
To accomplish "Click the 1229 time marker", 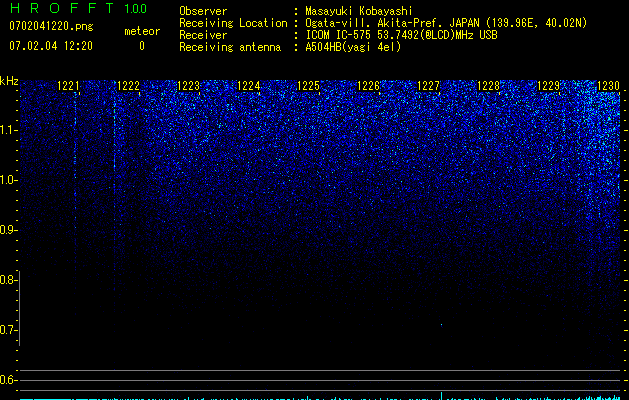I will [548, 86].
